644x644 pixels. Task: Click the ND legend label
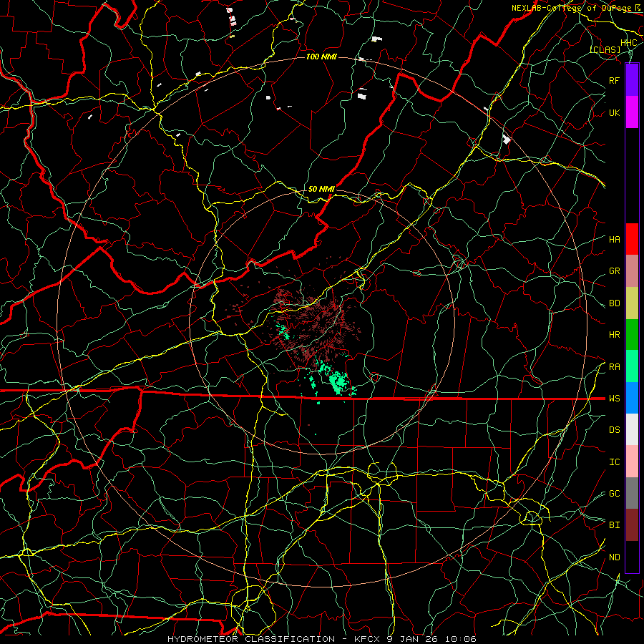(x=614, y=557)
